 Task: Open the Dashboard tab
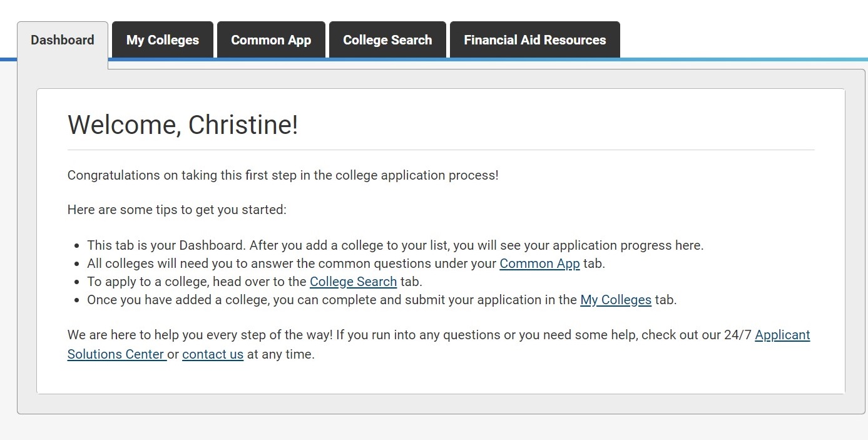click(x=63, y=40)
